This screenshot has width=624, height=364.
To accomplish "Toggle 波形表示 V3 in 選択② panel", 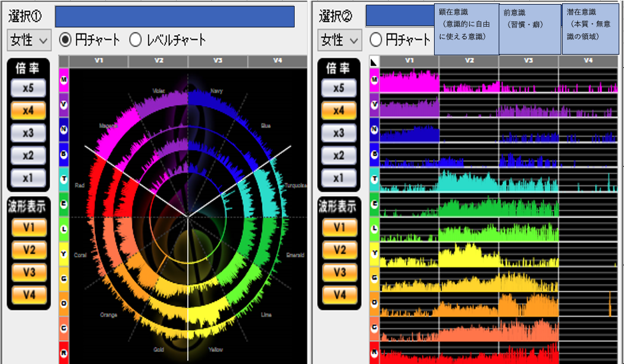I will coord(339,273).
